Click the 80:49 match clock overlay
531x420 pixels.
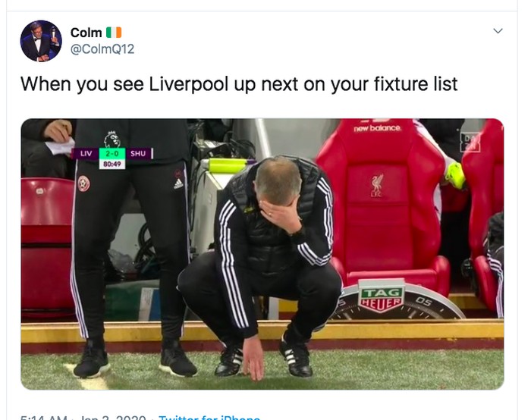tap(112, 165)
